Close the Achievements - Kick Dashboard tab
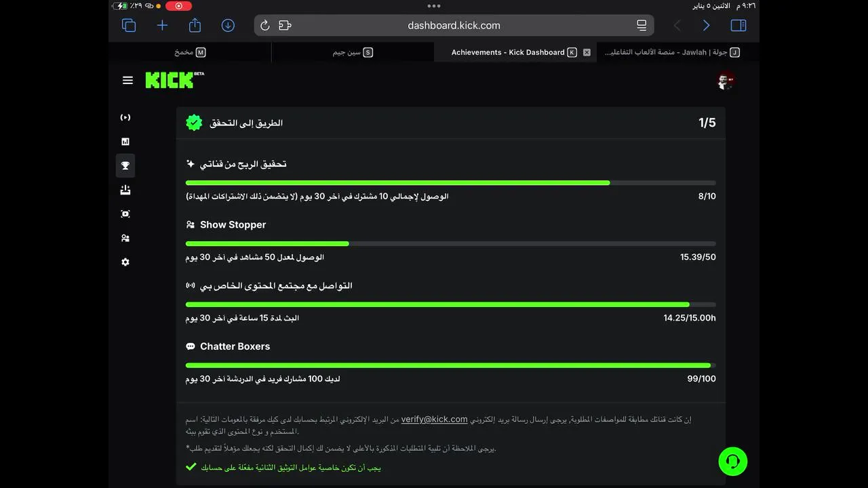The height and width of the screenshot is (488, 868). point(587,52)
